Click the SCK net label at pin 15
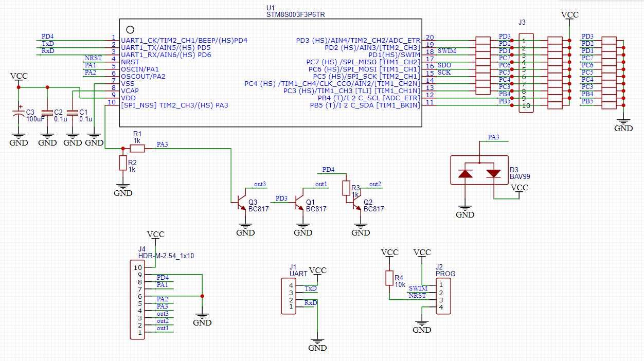644x361 pixels. coord(444,73)
